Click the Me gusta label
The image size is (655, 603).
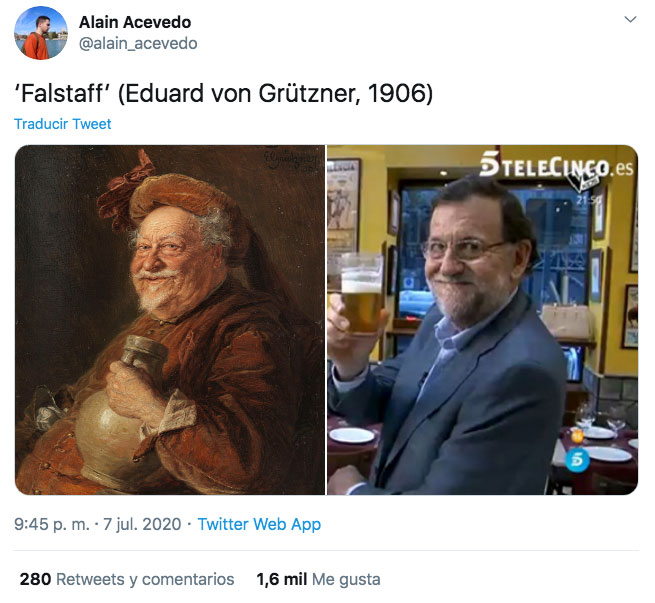[x=346, y=579]
